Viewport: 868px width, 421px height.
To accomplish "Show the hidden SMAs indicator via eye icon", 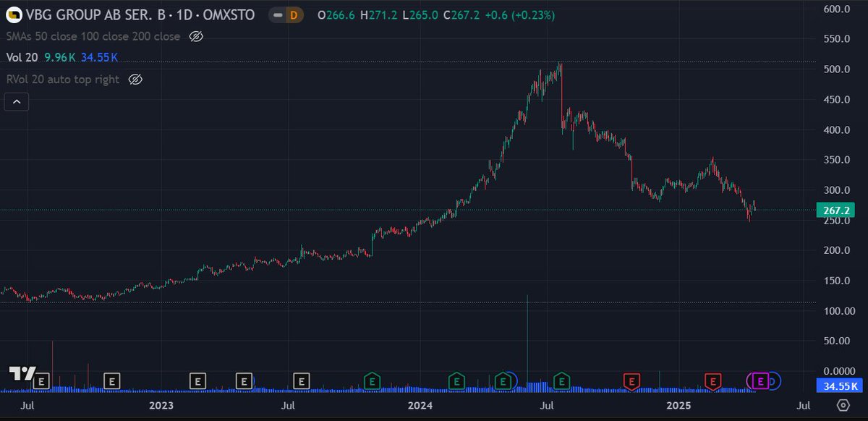I will click(195, 36).
